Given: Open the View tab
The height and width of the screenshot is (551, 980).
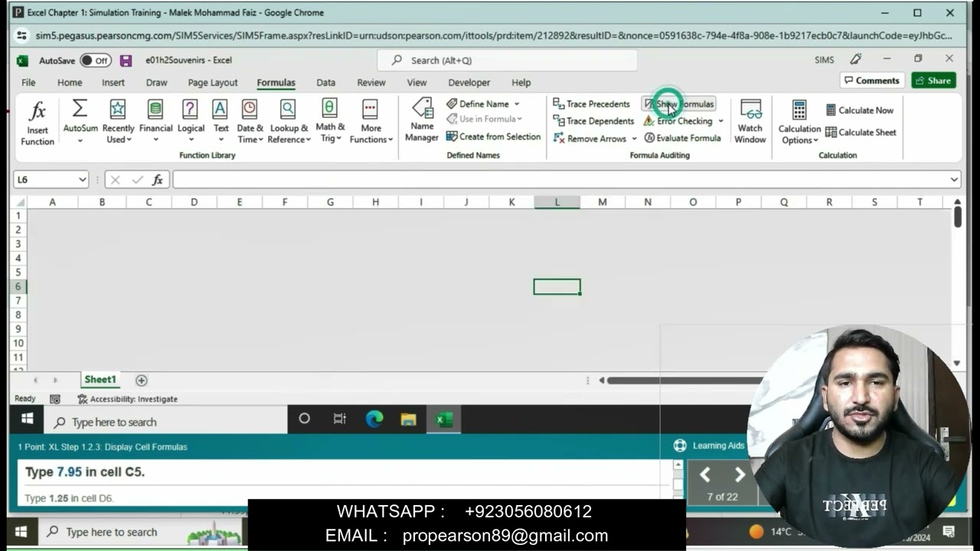Looking at the screenshot, I should (416, 83).
